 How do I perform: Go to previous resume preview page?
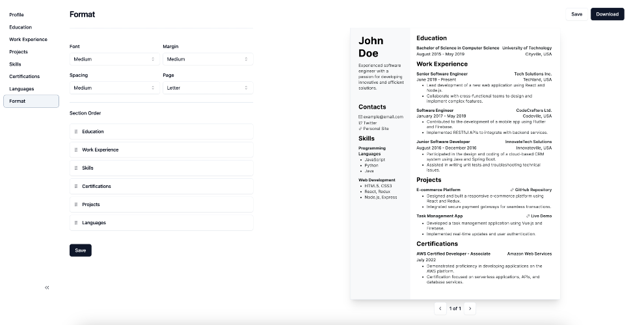pos(440,309)
